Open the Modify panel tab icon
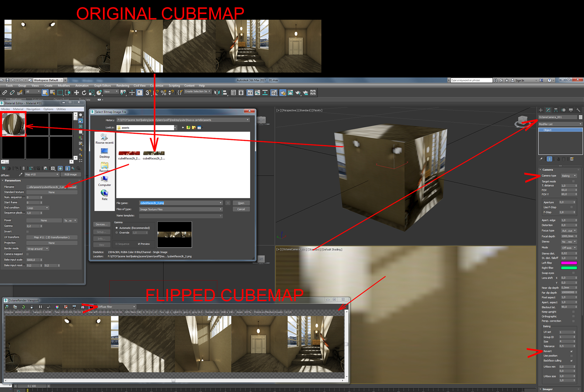The image size is (584, 392). coord(548,110)
